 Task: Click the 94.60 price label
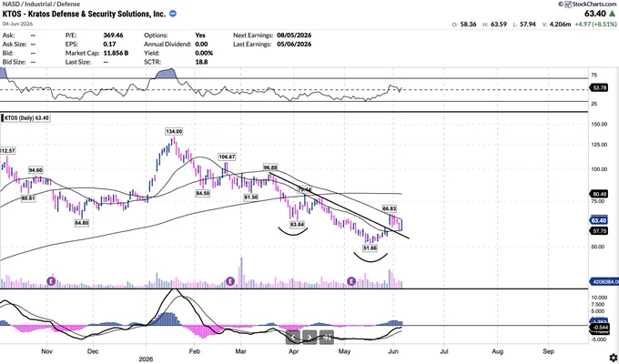click(36, 170)
